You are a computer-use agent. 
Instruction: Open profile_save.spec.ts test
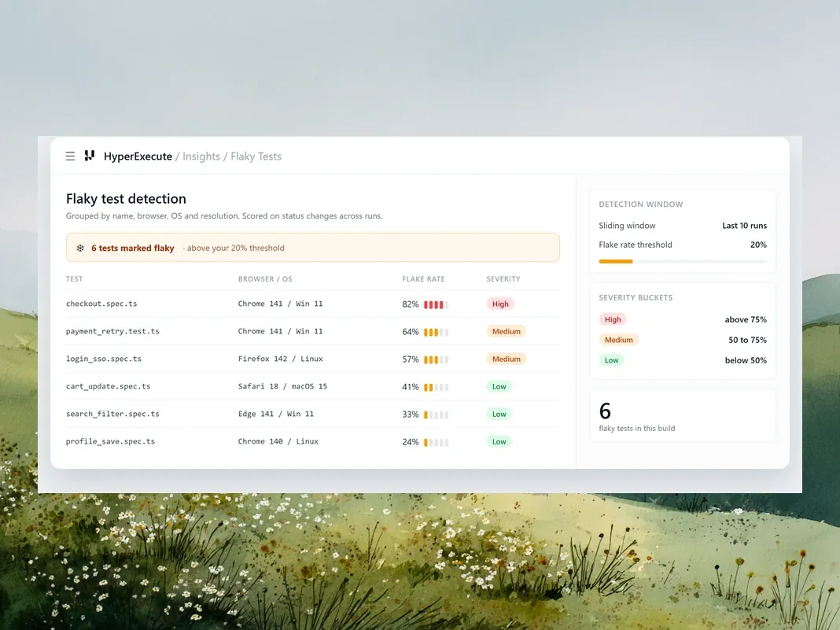(110, 441)
